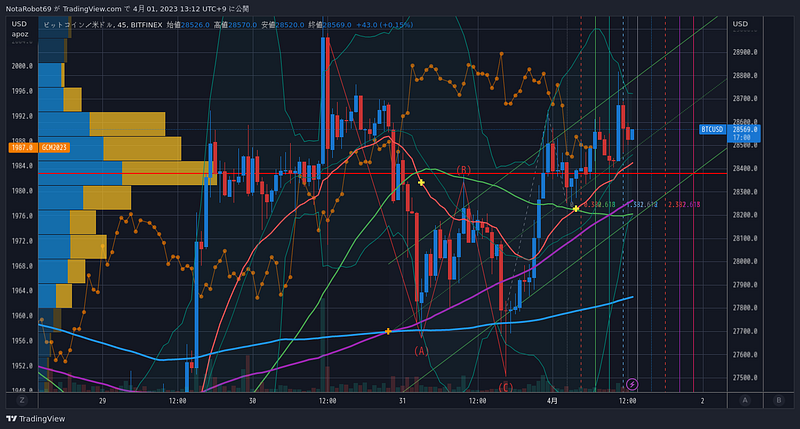Click the Z timezone button

coord(21,400)
